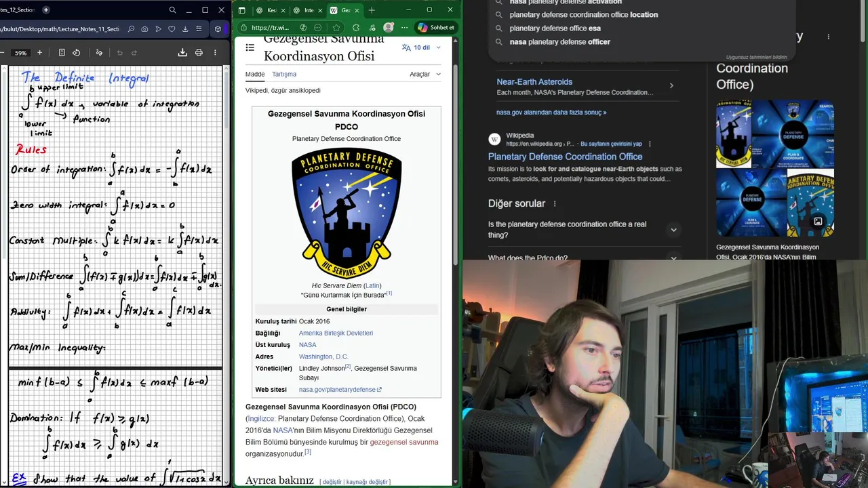868x488 pixels.
Task: Open bottom-right knowledge panel image with gallery icon
Action: click(x=810, y=203)
